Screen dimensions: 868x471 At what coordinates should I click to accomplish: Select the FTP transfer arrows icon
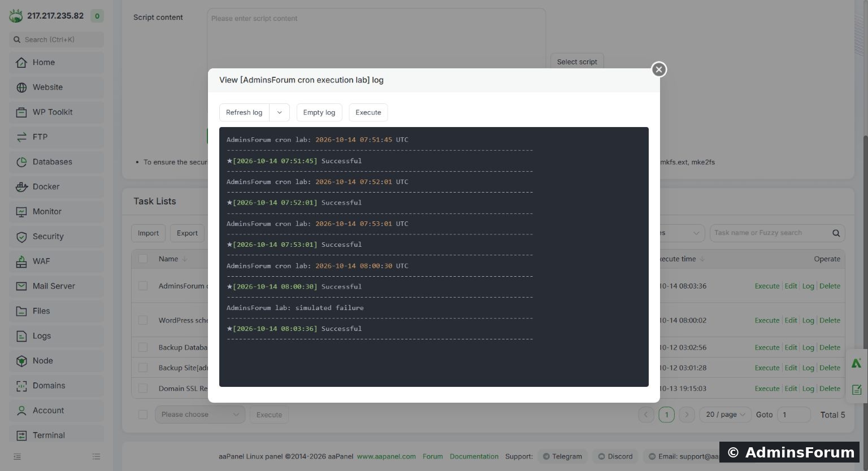coord(21,137)
